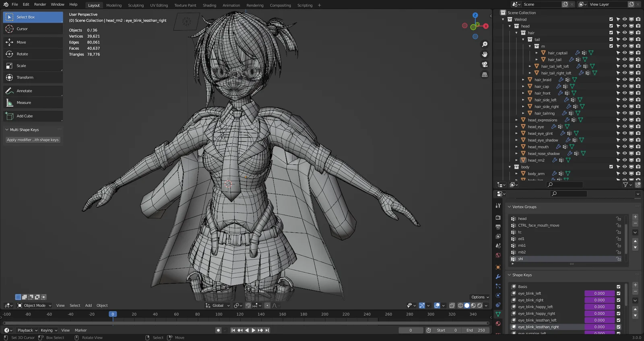The width and height of the screenshot is (644, 341).
Task: Click the Scale tool icon
Action: point(10,66)
